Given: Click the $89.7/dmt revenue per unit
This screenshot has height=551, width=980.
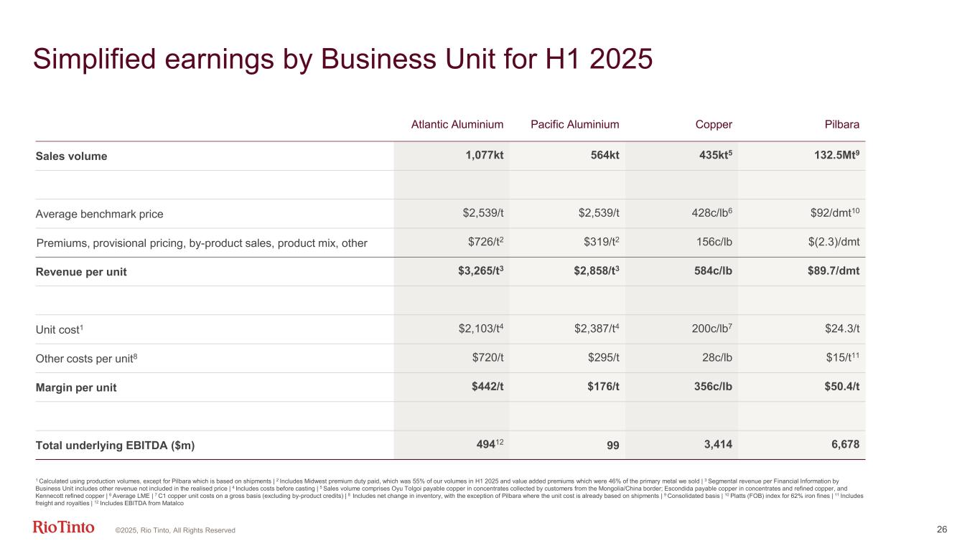Looking at the screenshot, I should (834, 271).
